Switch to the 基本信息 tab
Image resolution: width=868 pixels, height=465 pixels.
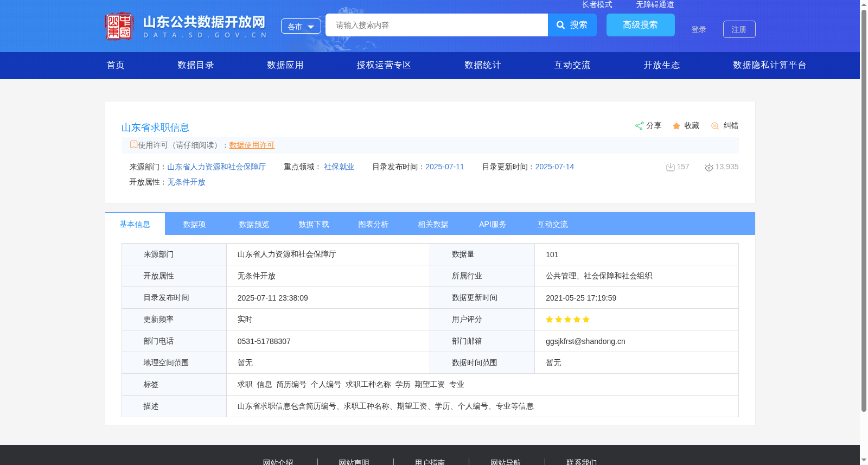pyautogui.click(x=135, y=224)
